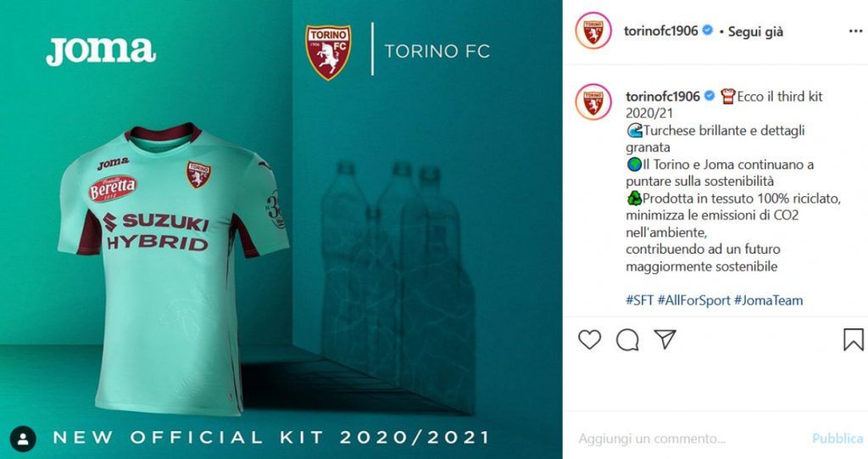Save post using bookmark icon
Image resolution: width=868 pixels, height=459 pixels.
pos(853,340)
